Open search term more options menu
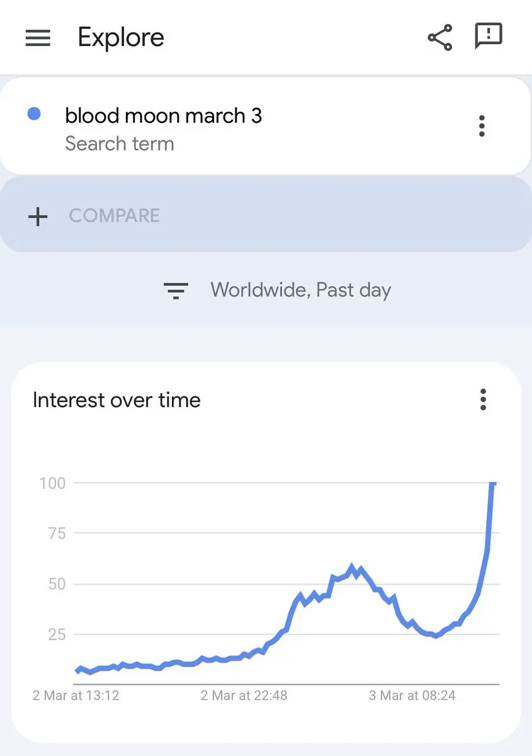 [x=482, y=126]
